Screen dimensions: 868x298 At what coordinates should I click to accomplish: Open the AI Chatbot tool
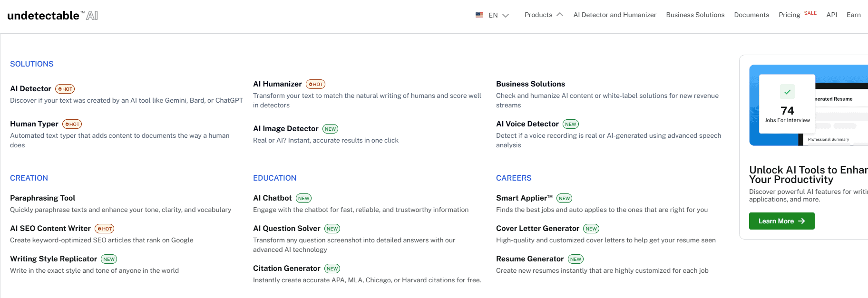pos(272,198)
